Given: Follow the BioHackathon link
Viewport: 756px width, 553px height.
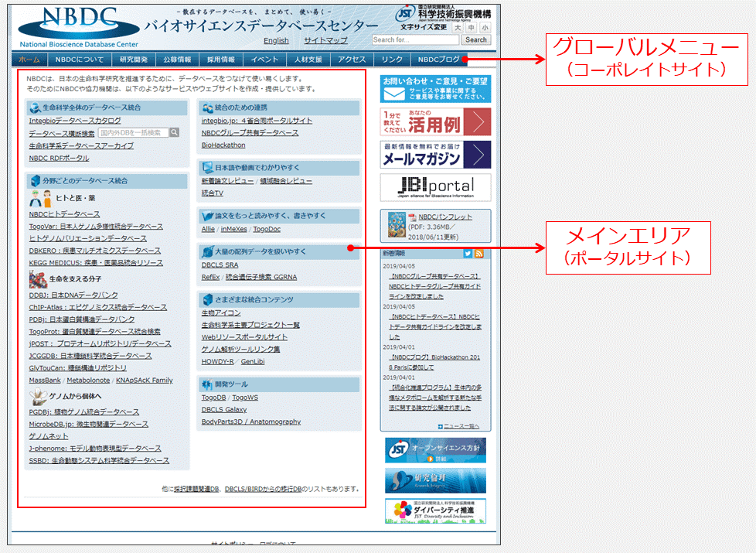Looking at the screenshot, I should tap(223, 145).
